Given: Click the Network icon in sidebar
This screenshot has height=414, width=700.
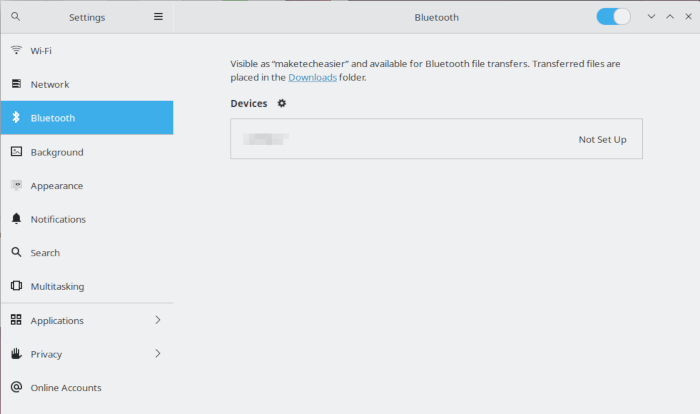Looking at the screenshot, I should tap(16, 84).
